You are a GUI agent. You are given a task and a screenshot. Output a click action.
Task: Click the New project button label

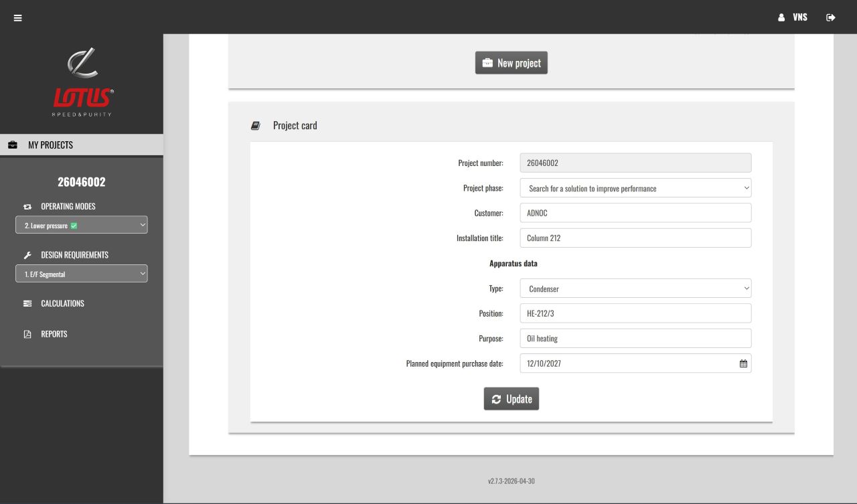coord(519,63)
